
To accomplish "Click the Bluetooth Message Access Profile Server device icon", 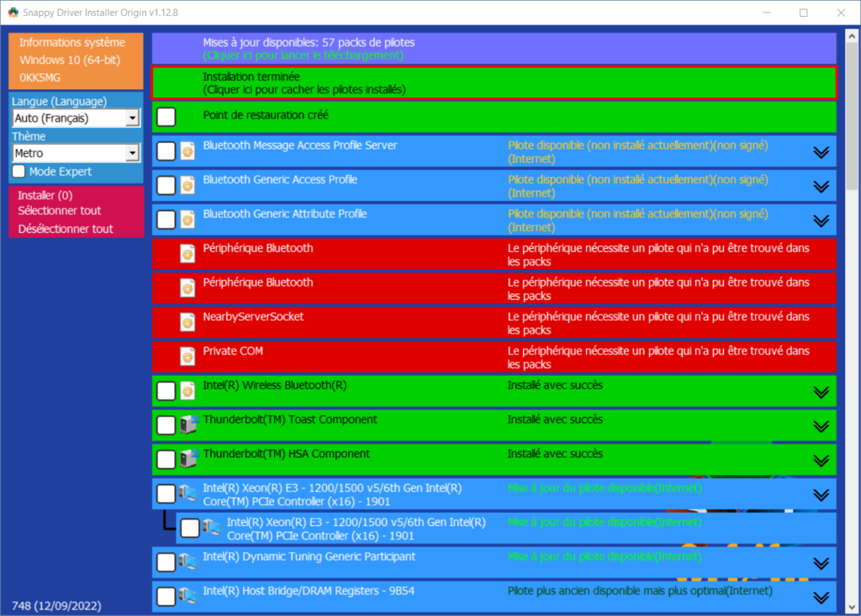I will (x=188, y=151).
